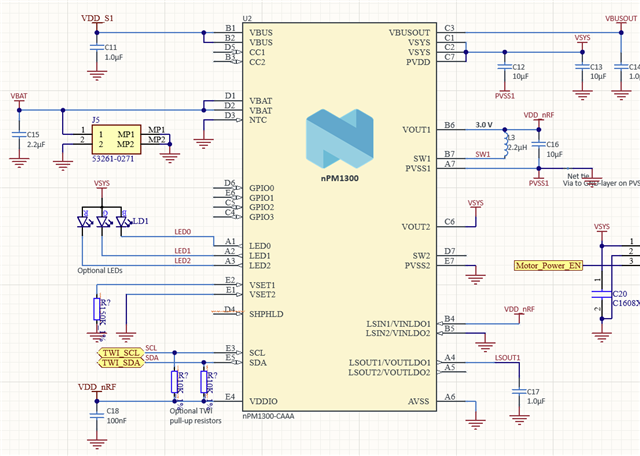The width and height of the screenshot is (640, 456).
Task: Select capacitor C16 symbol
Action: (539, 144)
